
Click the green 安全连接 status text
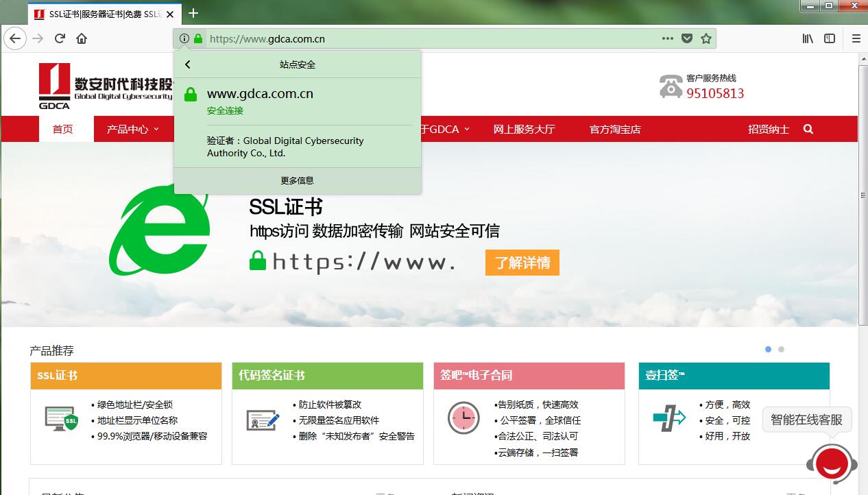[x=225, y=110]
